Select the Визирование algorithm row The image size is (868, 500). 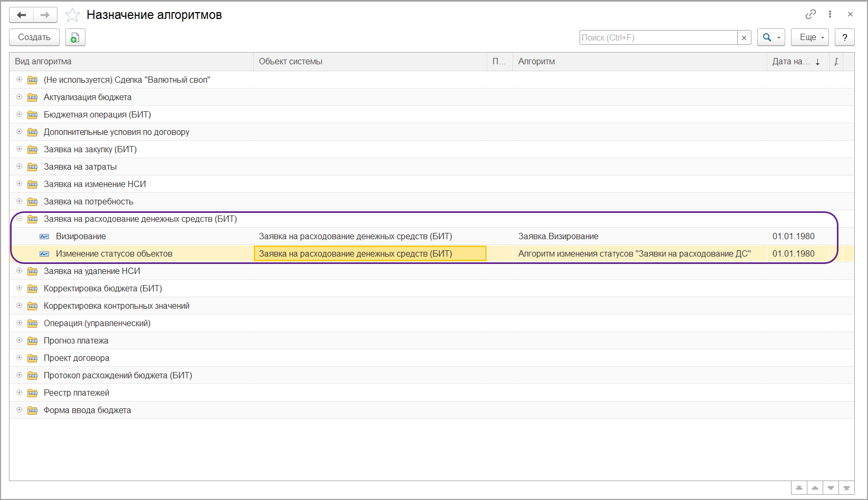click(81, 236)
